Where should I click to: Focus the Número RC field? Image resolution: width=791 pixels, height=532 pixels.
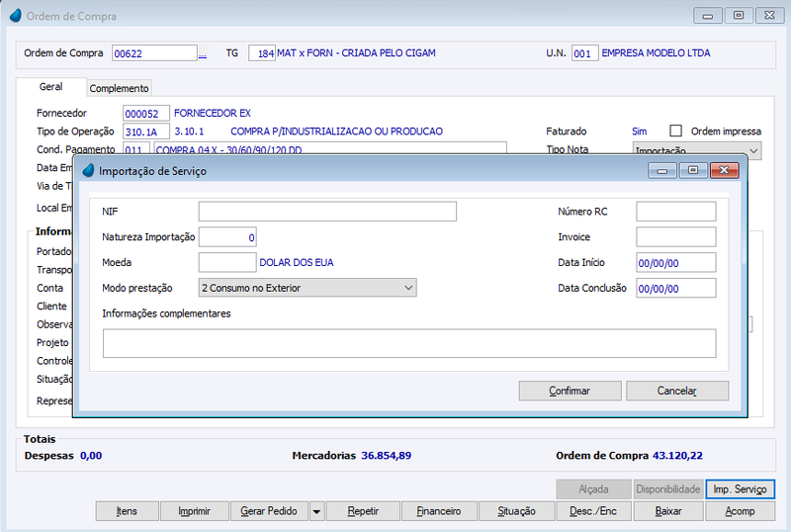pos(676,212)
